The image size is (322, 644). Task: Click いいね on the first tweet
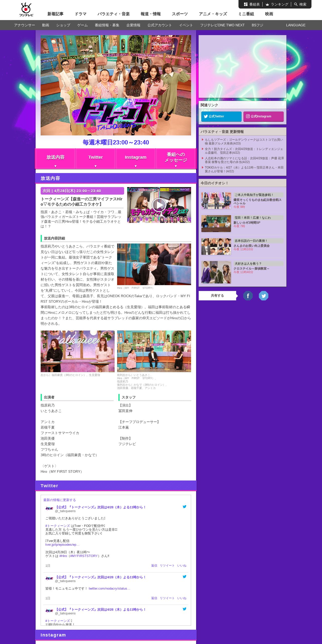click(182, 566)
